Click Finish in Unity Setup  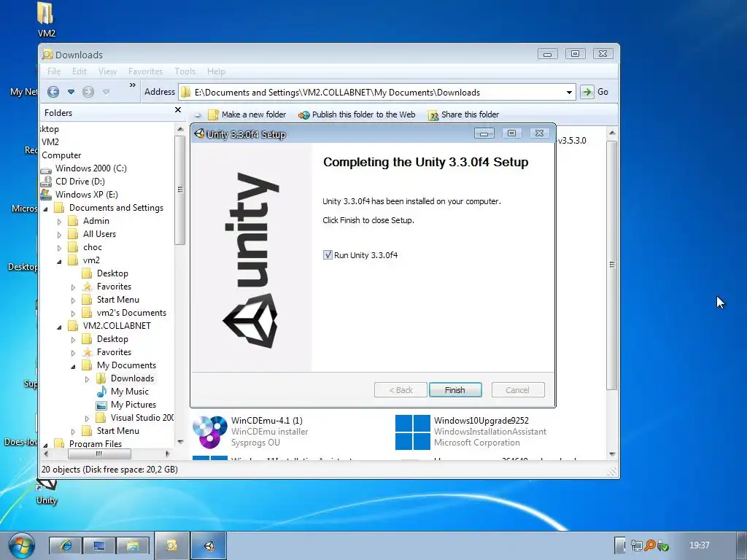pos(455,390)
